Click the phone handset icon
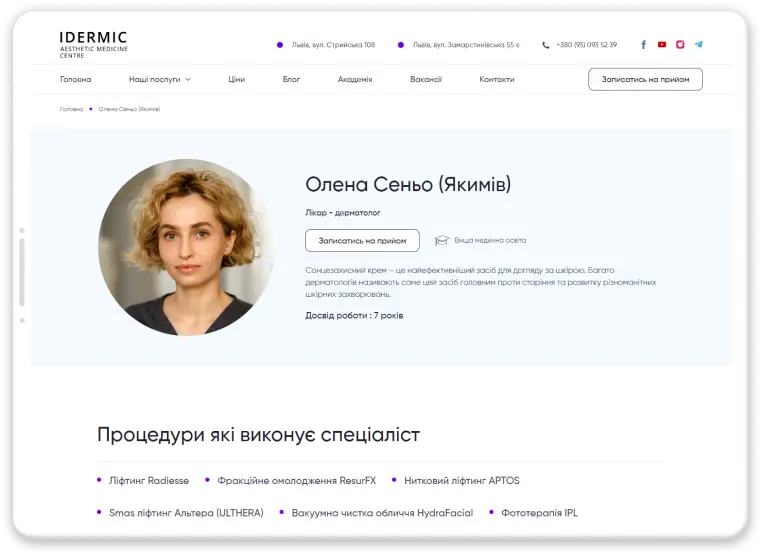This screenshot has width=762, height=556. pyautogui.click(x=546, y=45)
